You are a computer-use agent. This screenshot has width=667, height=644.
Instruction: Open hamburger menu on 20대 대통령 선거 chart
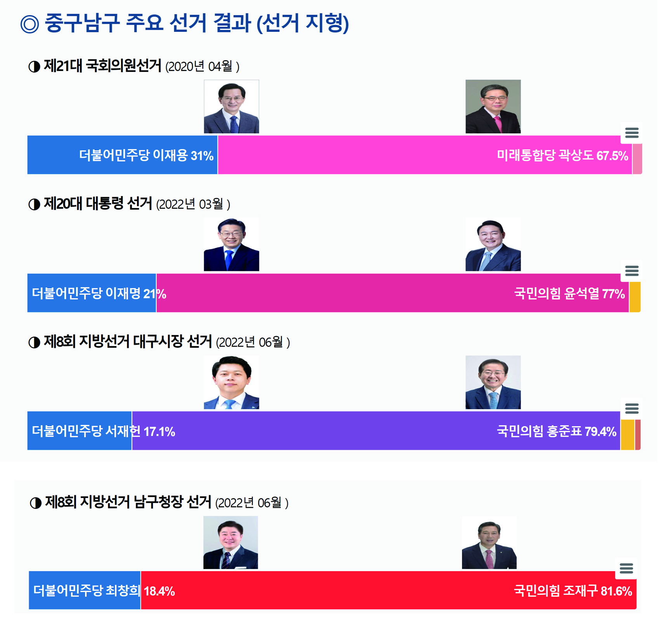tap(631, 271)
